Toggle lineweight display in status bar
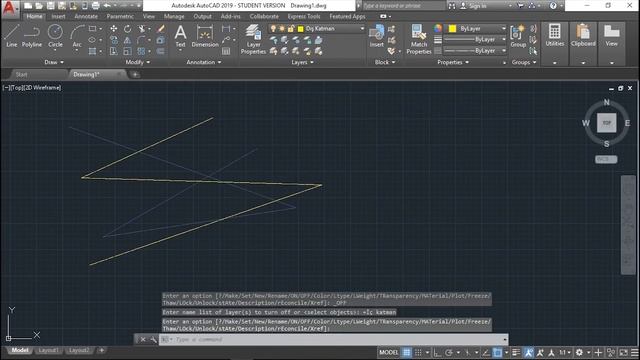The width and height of the screenshot is (640, 360). 516,352
